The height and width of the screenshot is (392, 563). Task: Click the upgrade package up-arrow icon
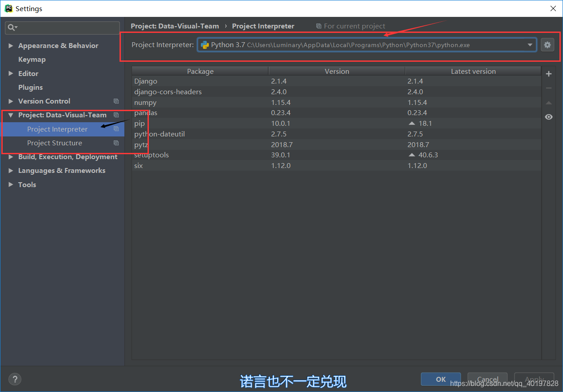(549, 103)
